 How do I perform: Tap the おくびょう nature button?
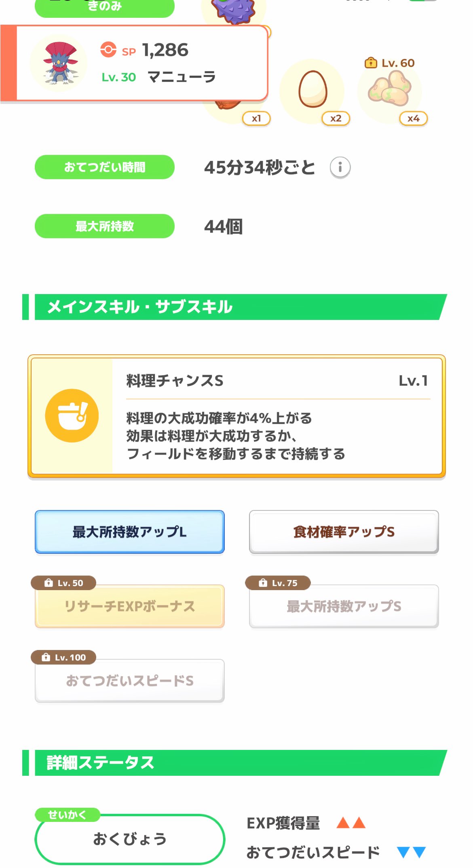click(129, 839)
